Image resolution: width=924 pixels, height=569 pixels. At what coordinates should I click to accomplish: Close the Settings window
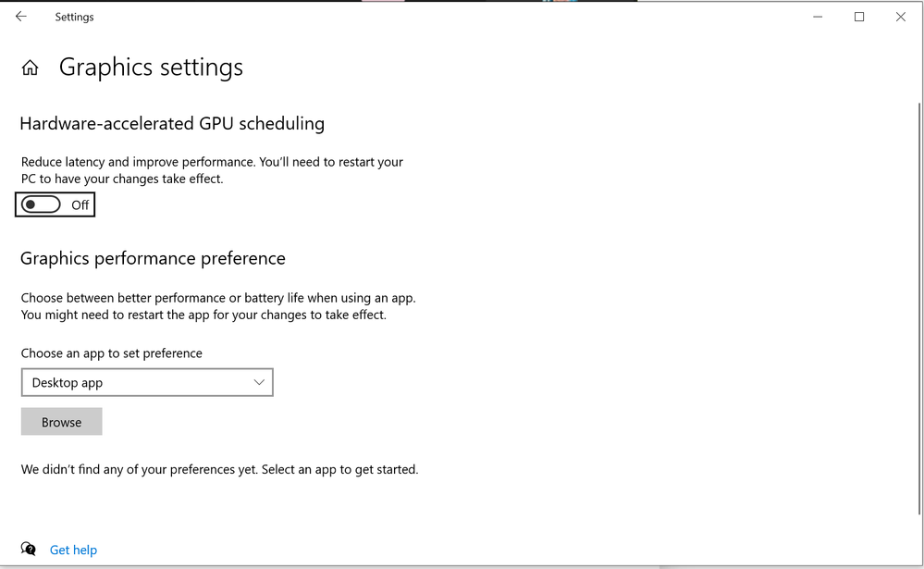coord(901,17)
